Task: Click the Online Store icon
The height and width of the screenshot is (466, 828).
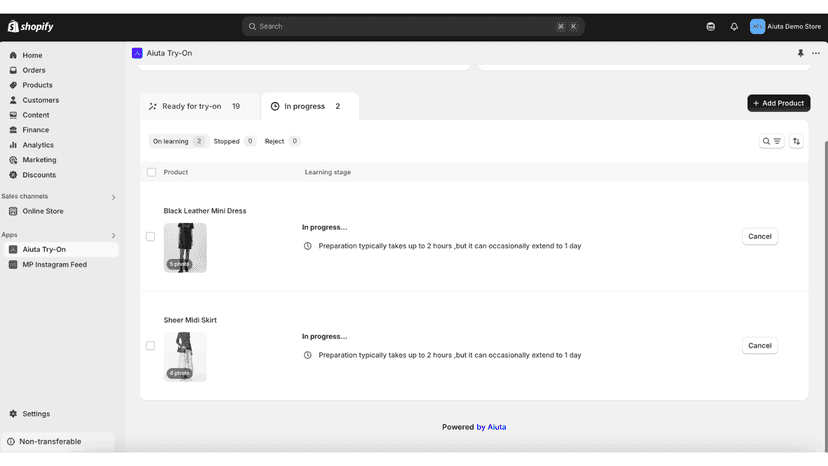Action: [x=13, y=211]
